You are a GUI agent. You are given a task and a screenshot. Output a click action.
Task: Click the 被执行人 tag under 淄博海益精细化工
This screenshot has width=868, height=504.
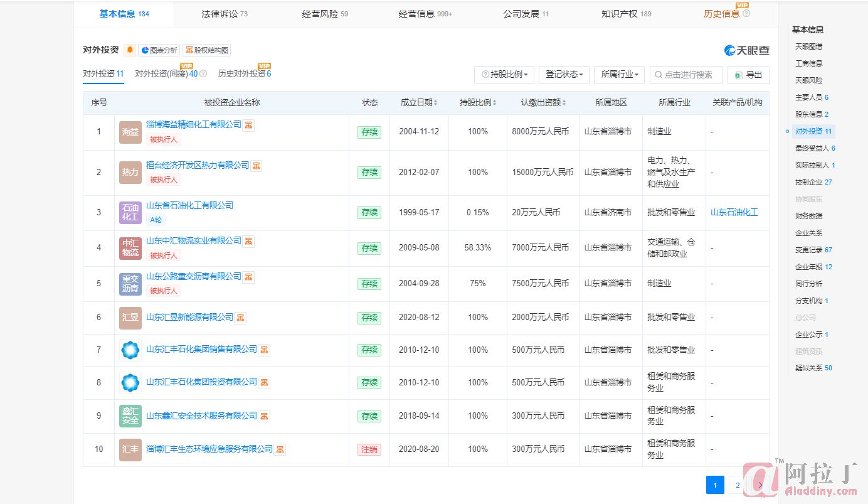coord(163,139)
